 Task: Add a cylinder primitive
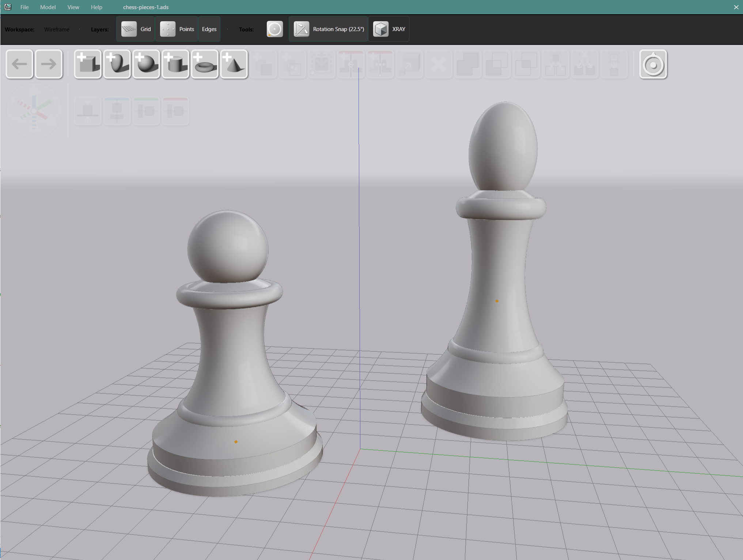(175, 64)
